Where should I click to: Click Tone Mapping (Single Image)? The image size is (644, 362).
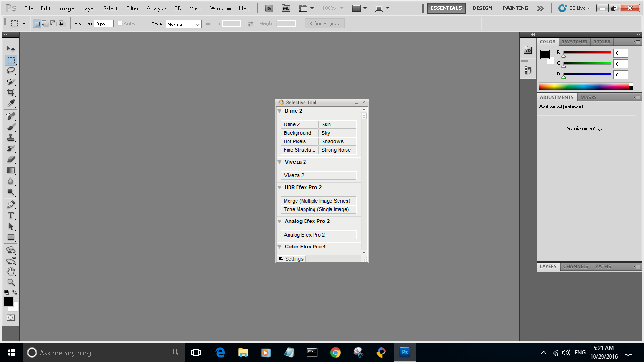pos(318,209)
